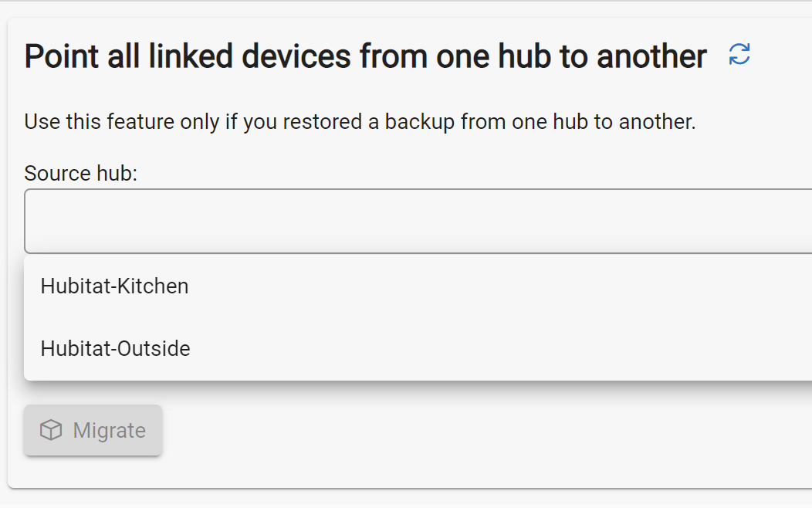Click the "Point all linked devices" heading
Screen dimensions: 812x508
365,56
